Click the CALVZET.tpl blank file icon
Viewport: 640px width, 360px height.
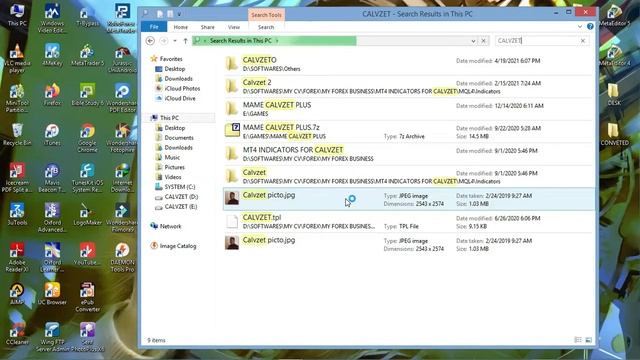(x=232, y=221)
